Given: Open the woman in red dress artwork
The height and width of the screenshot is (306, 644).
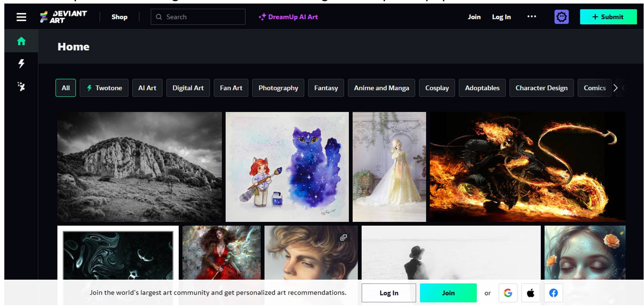Looking at the screenshot, I should tap(221, 253).
